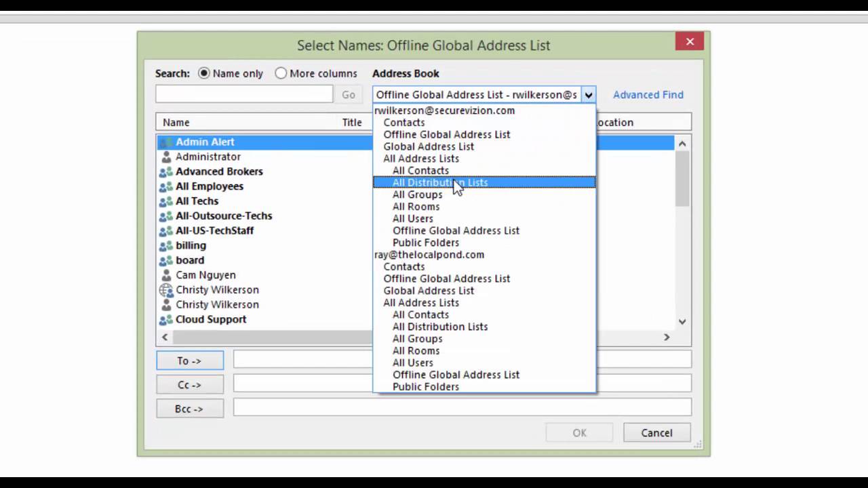The image size is (868, 488).
Task: Click the vertical scrollbar down arrow
Action: pyautogui.click(x=682, y=321)
